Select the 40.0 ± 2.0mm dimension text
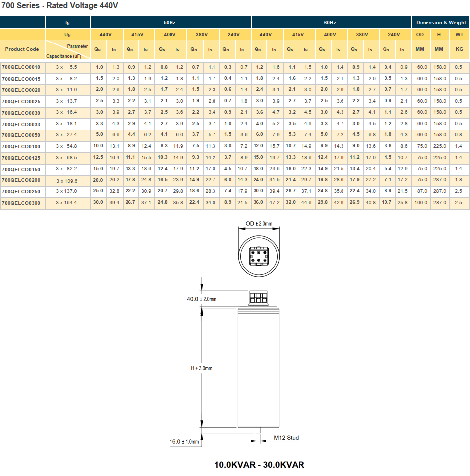The width and height of the screenshot is (470, 476). 201,299
